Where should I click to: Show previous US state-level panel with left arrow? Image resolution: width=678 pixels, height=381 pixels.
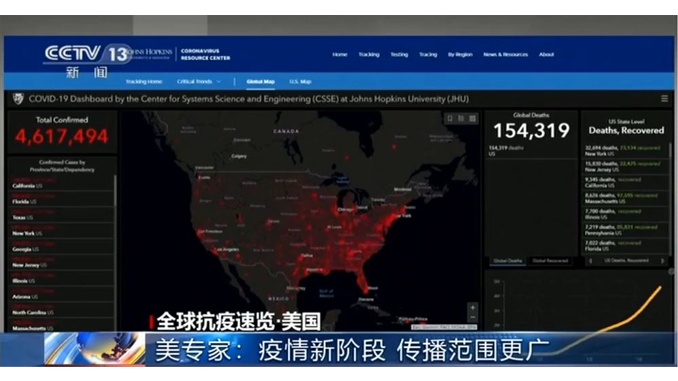[x=591, y=261]
